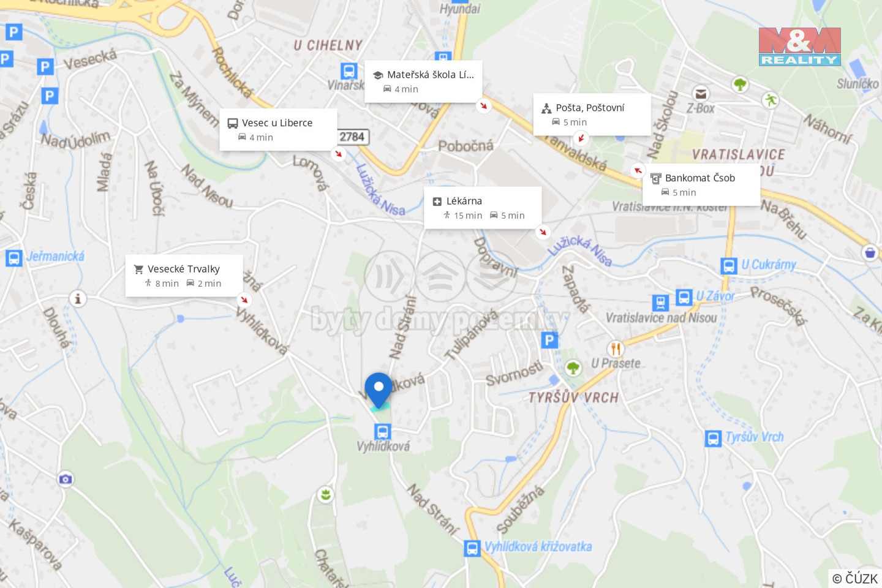Click the M&M Reality logo
Screen dimensions: 882x588
click(x=800, y=47)
